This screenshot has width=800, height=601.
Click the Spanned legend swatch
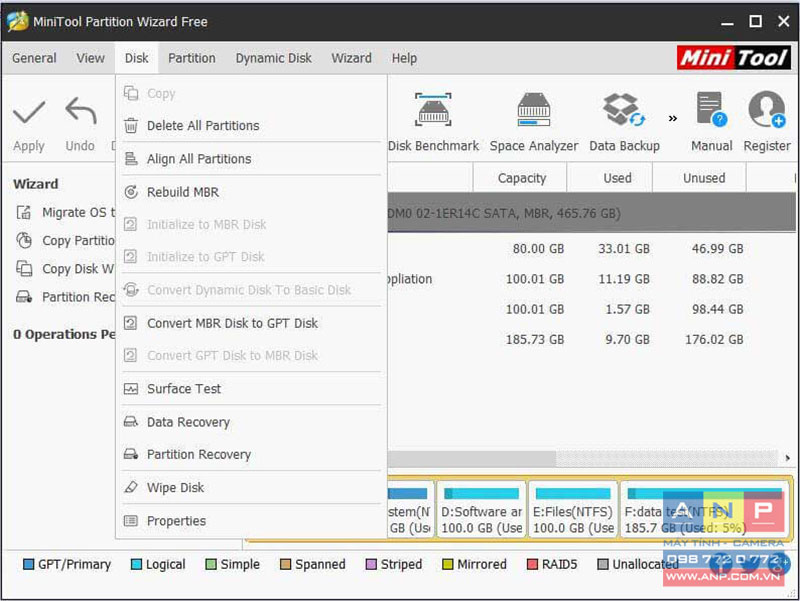pyautogui.click(x=286, y=564)
